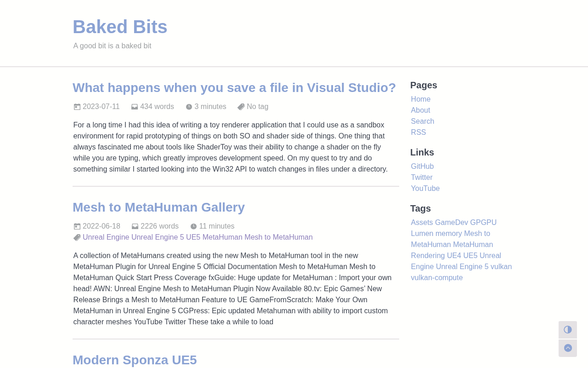Click the calendar icon beside 2022-06-18
588x368 pixels.
click(77, 227)
